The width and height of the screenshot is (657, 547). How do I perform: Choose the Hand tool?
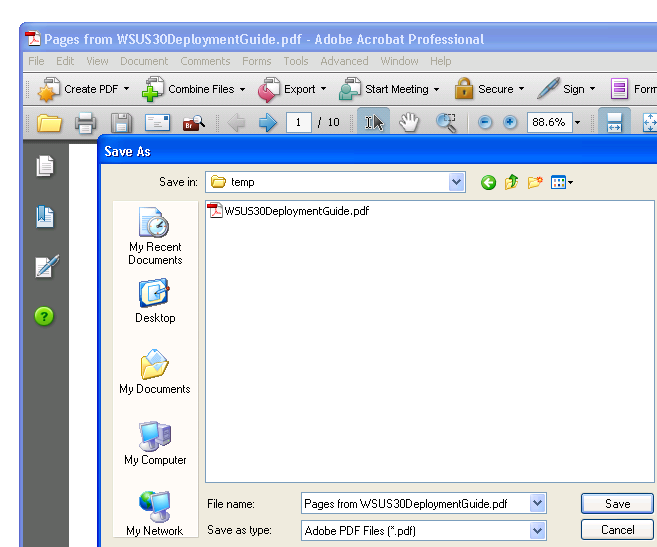(409, 122)
